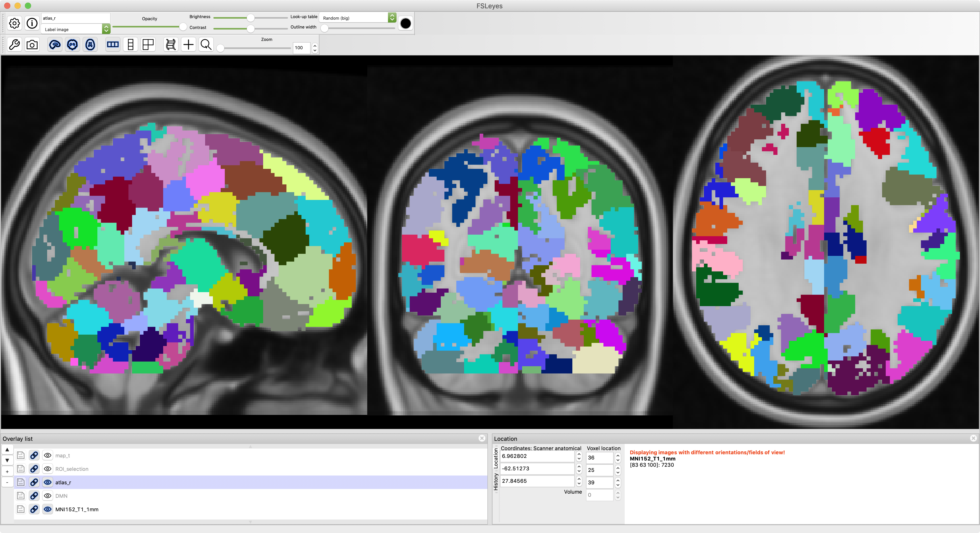Screen dimensions: 980x533
Task: Switch to grid layout
Action: [148, 45]
